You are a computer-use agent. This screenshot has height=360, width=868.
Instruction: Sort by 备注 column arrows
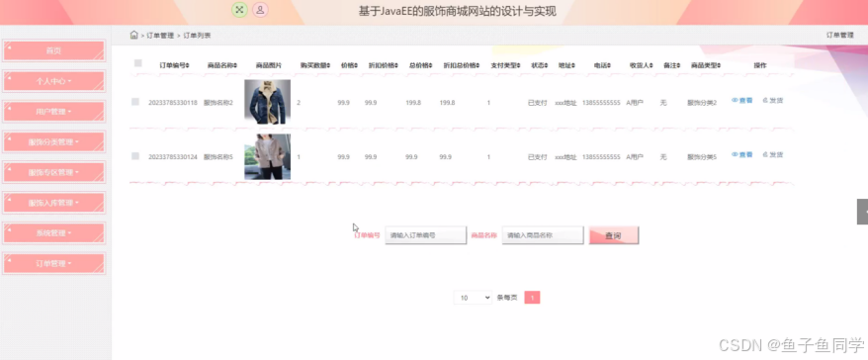[x=678, y=65]
